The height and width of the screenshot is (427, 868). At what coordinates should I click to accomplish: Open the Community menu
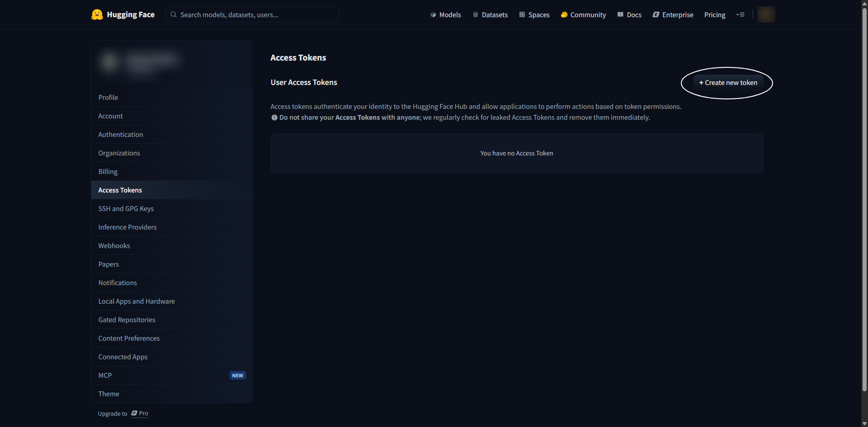[584, 14]
